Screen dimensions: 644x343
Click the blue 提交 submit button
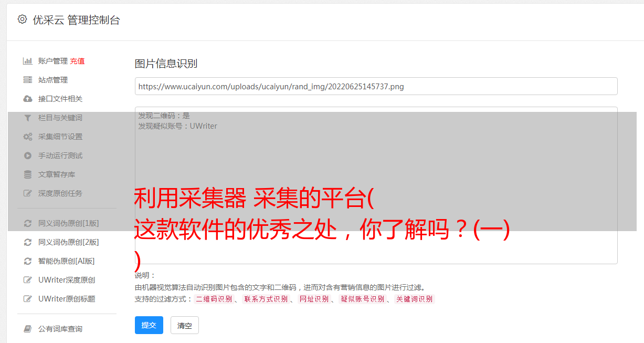tap(149, 325)
